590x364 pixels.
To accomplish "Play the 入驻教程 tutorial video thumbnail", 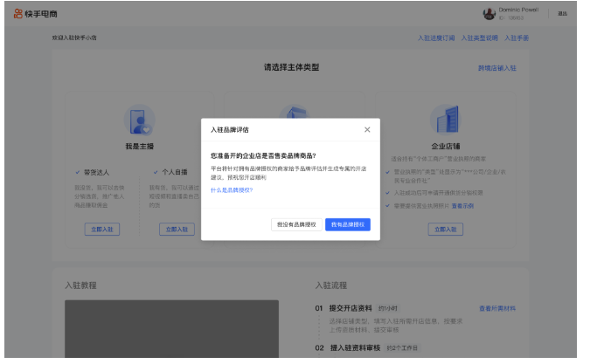I will [x=171, y=330].
